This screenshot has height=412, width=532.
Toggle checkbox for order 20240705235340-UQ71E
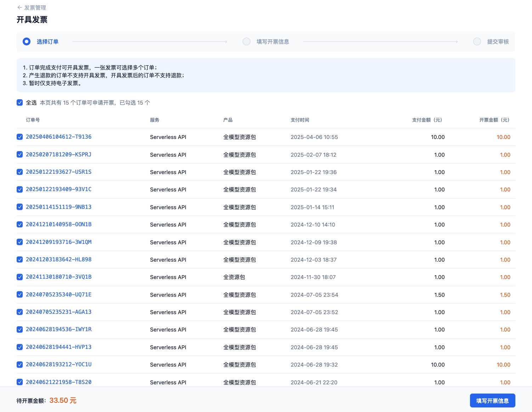(x=20, y=294)
